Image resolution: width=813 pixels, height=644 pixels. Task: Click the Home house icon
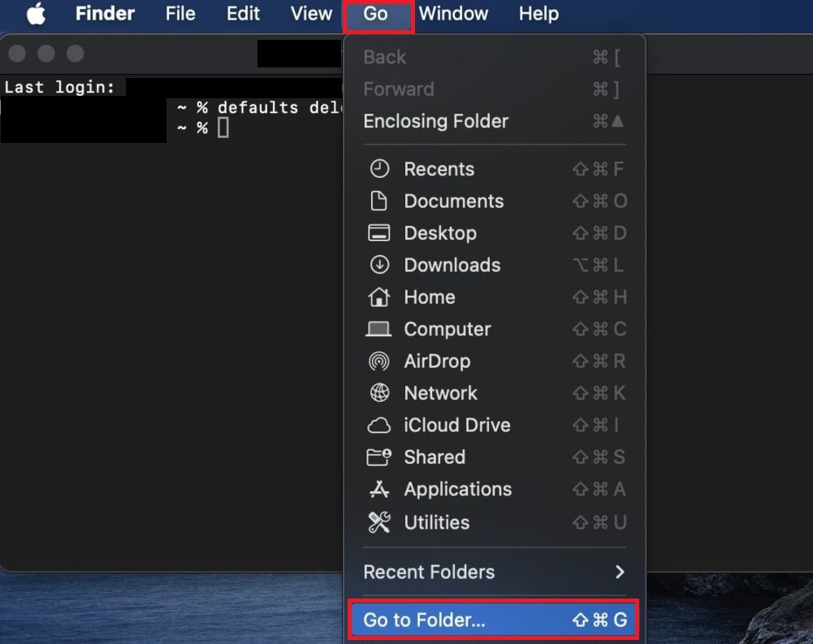pyautogui.click(x=379, y=297)
